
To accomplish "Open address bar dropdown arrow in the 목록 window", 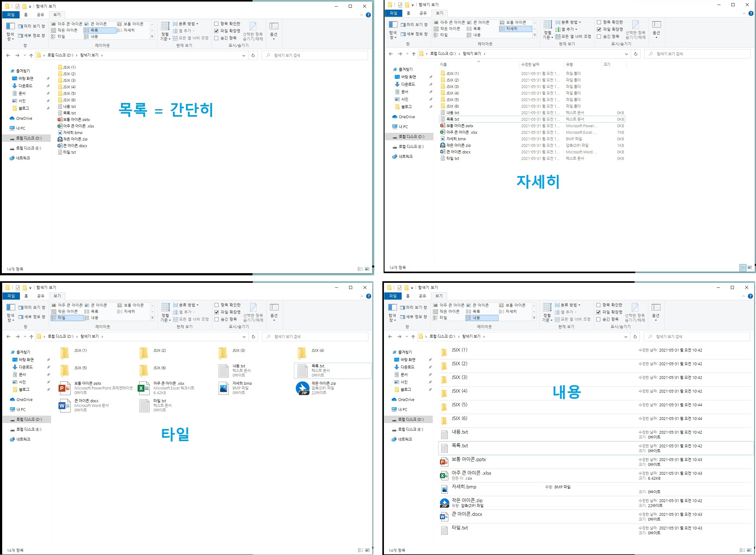I will (244, 55).
